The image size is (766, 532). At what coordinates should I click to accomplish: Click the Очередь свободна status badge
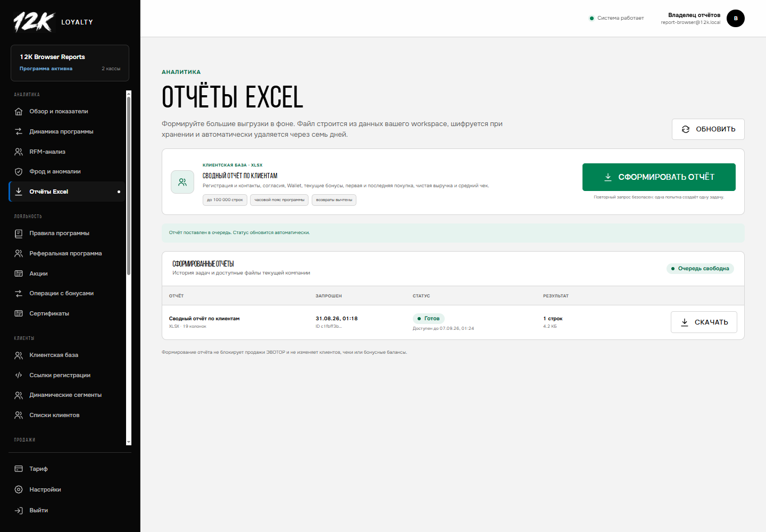click(x=700, y=269)
